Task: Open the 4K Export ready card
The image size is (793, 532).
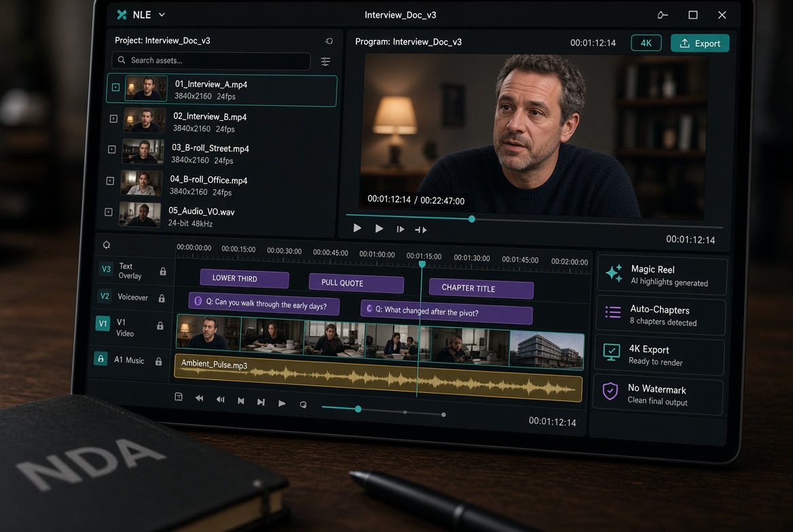Action: pos(659,356)
